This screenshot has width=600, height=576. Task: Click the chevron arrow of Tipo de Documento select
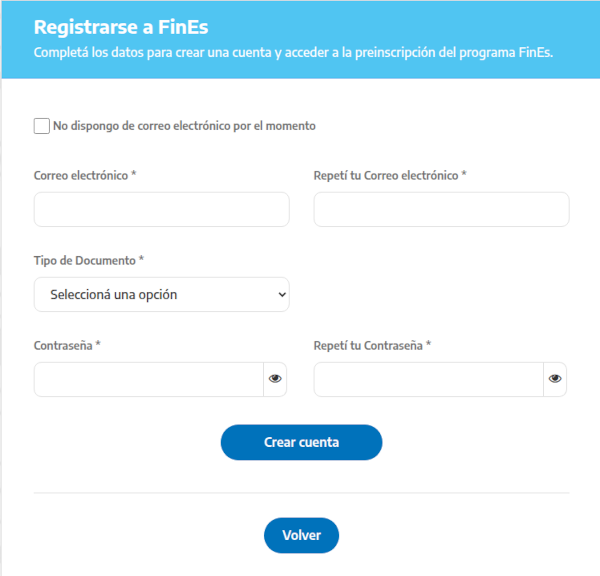(281, 294)
